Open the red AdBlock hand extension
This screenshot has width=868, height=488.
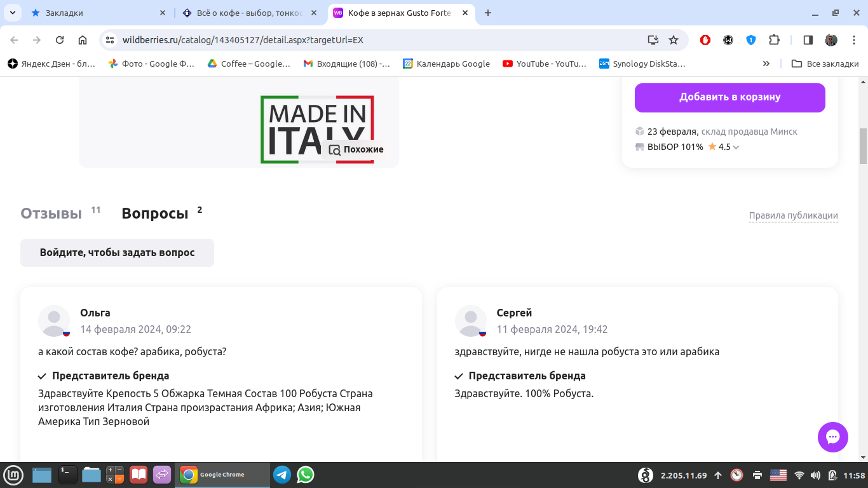705,40
